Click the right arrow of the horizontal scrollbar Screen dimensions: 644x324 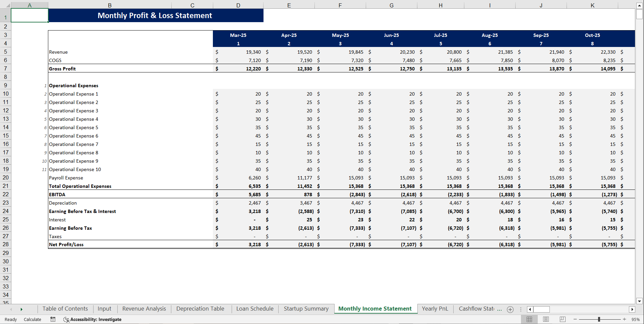coord(633,309)
